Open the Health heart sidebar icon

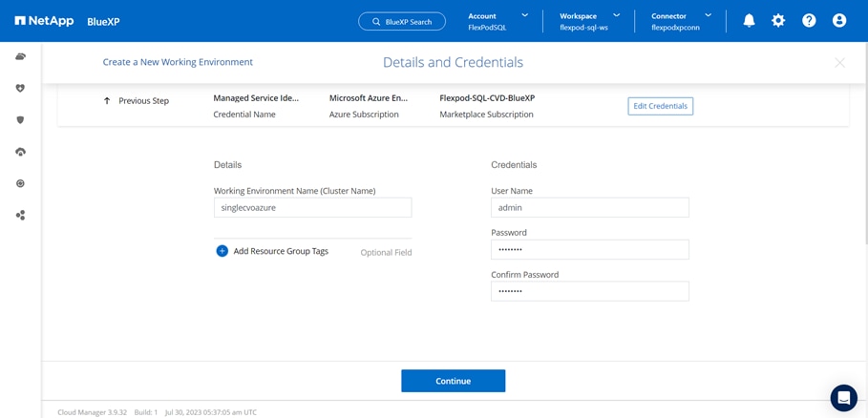[20, 88]
